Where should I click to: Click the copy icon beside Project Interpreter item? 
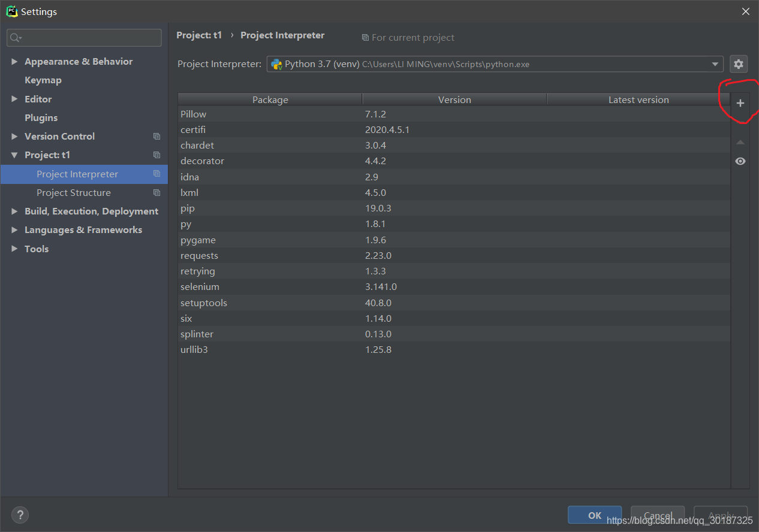157,174
